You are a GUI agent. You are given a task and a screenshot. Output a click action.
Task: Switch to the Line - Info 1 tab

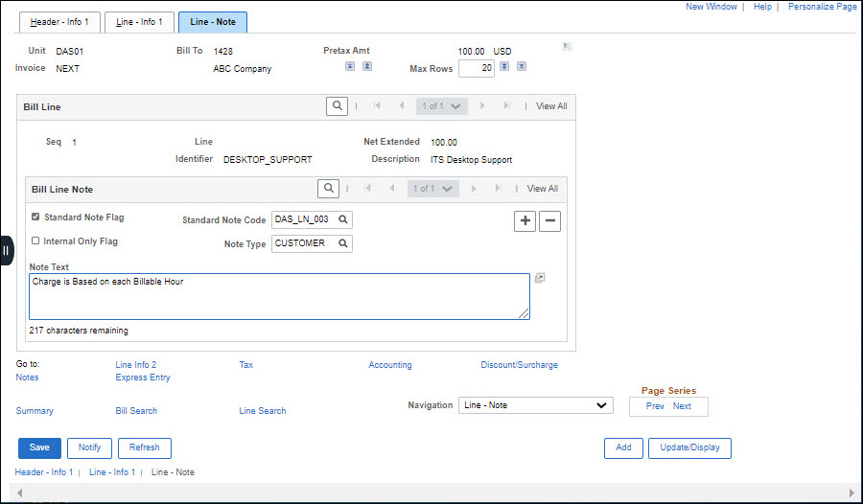139,21
